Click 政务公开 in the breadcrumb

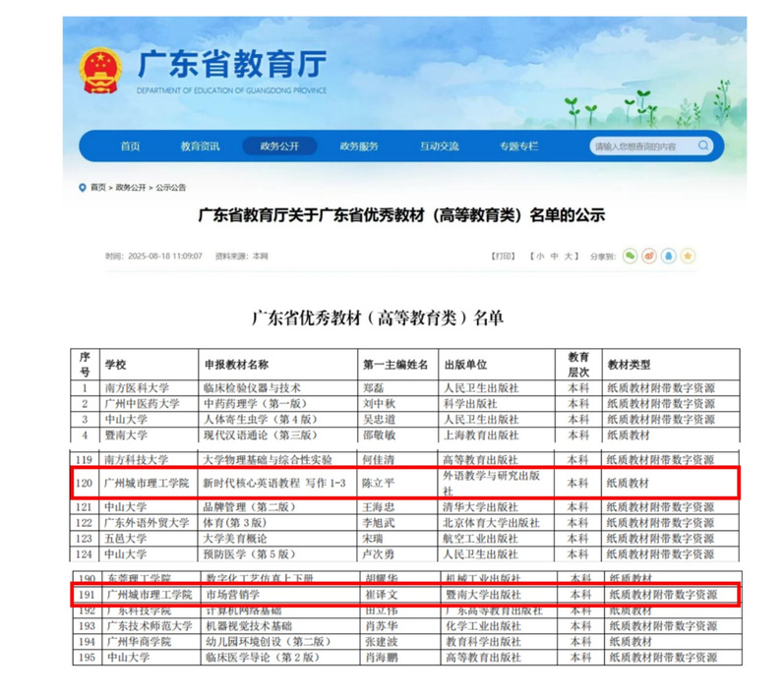(x=131, y=188)
